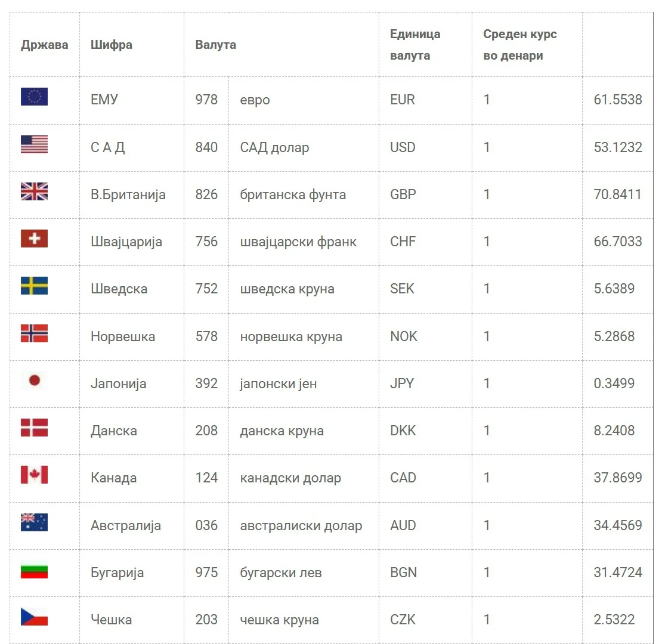Click the британска фунта currency name
Screen dimensions: 662x644
tap(293, 194)
